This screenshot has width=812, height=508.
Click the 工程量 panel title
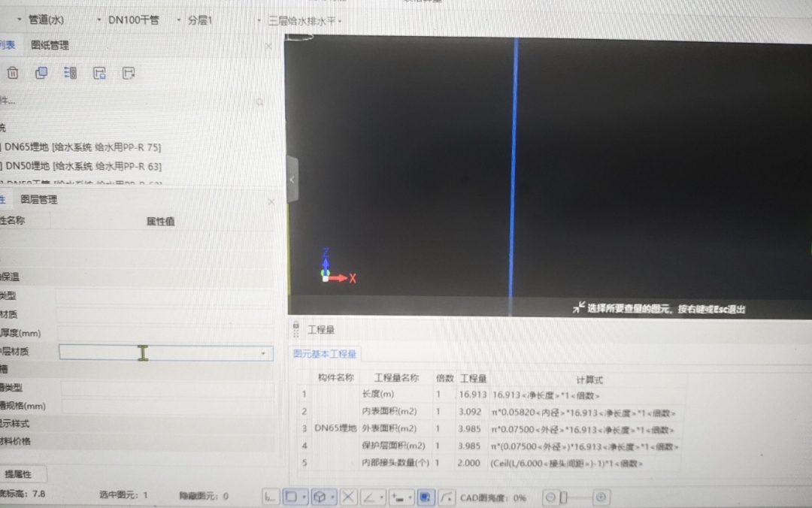[321, 330]
